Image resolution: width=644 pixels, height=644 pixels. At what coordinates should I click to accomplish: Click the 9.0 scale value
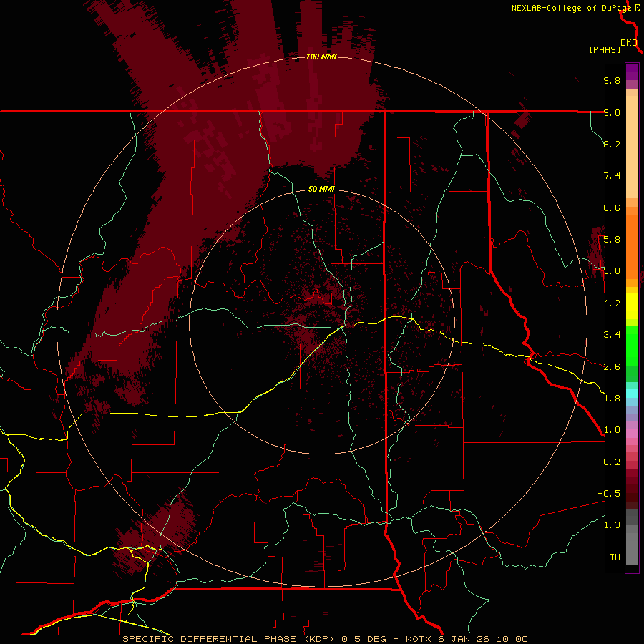pos(612,112)
